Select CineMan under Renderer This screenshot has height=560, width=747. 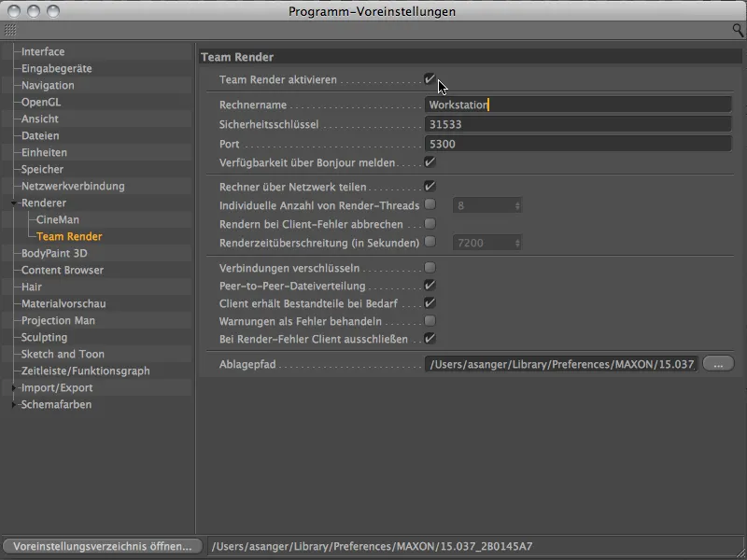(x=56, y=220)
